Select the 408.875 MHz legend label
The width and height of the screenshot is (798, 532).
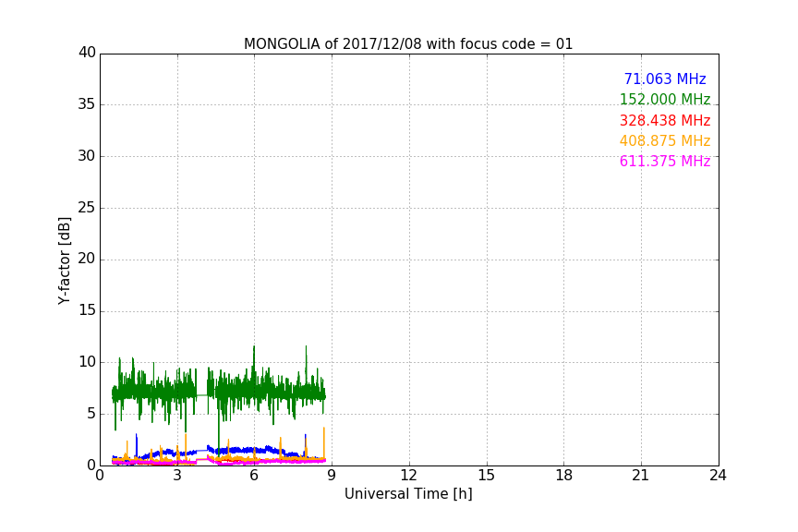pos(665,140)
